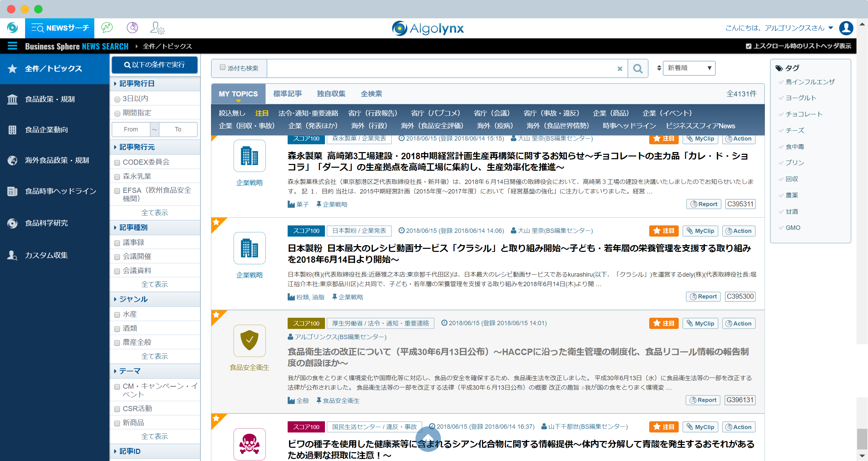Click the 鳥インフルエンザ tag
Viewport: 868px width, 461px height.
pos(810,82)
